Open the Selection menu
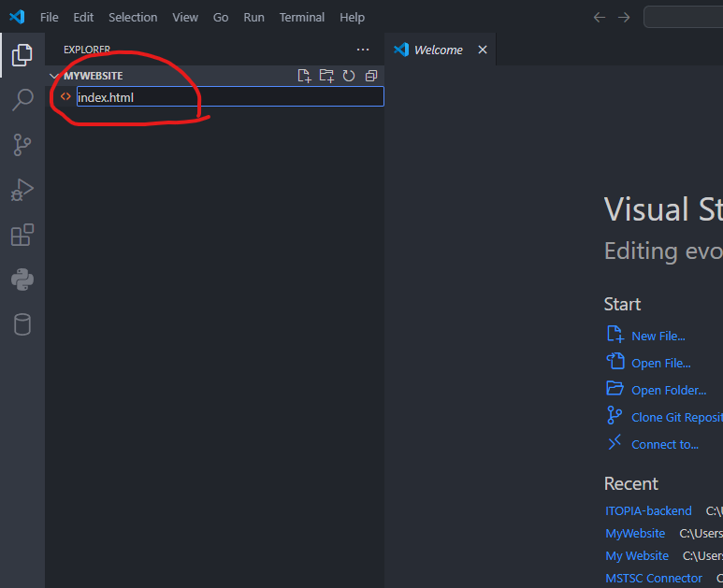723x588 pixels. point(133,18)
